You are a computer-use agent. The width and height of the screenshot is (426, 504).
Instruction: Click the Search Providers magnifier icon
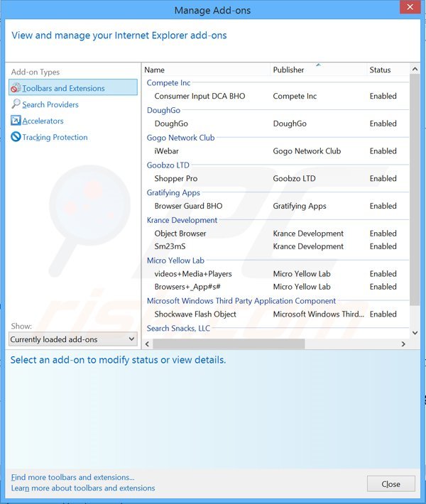pyautogui.click(x=16, y=104)
